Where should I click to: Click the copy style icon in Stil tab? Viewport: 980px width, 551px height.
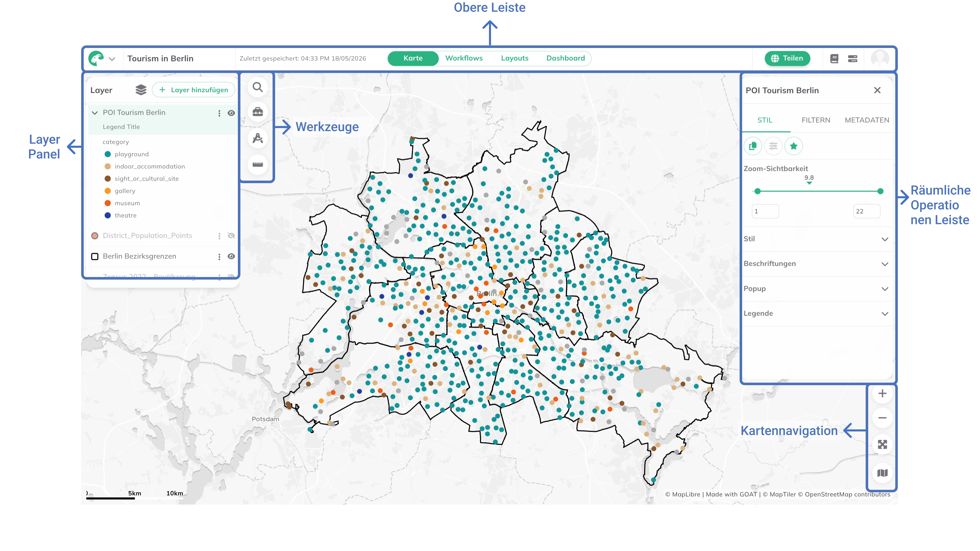(753, 146)
